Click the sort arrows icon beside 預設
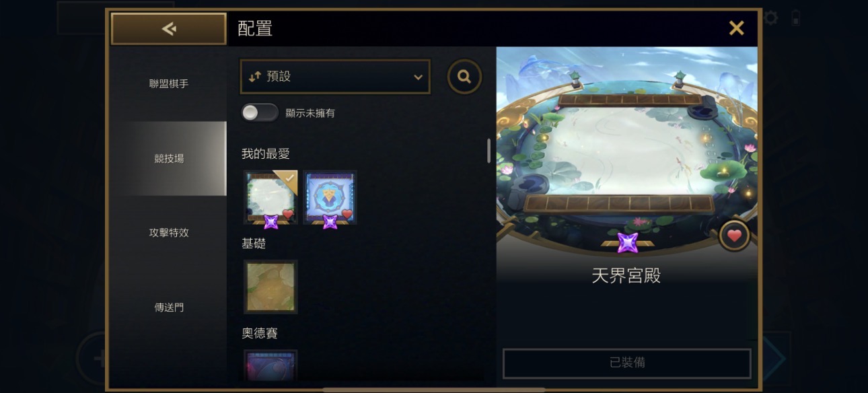 254,77
